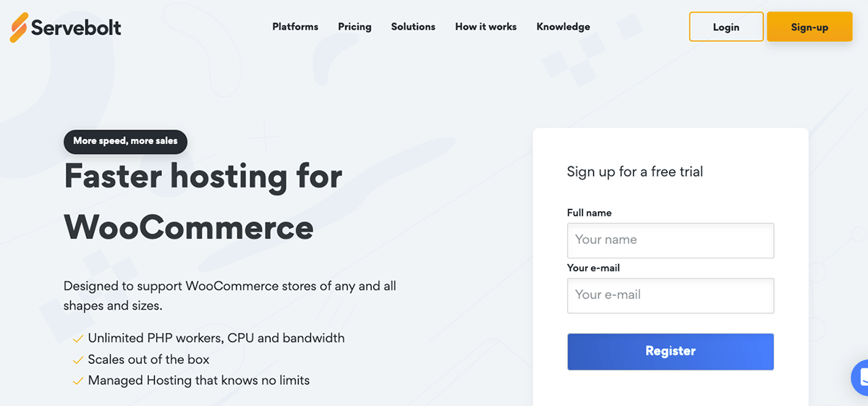
Task: Open the How it works menu
Action: coord(485,27)
